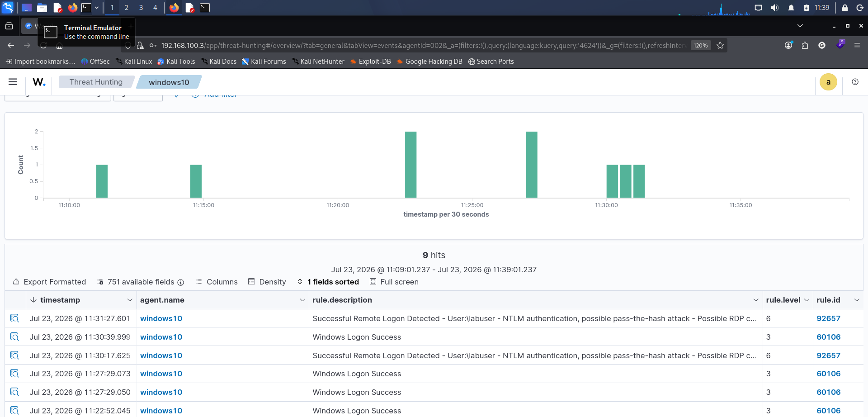
Task: Open the Search Ports bookmark
Action: point(491,62)
